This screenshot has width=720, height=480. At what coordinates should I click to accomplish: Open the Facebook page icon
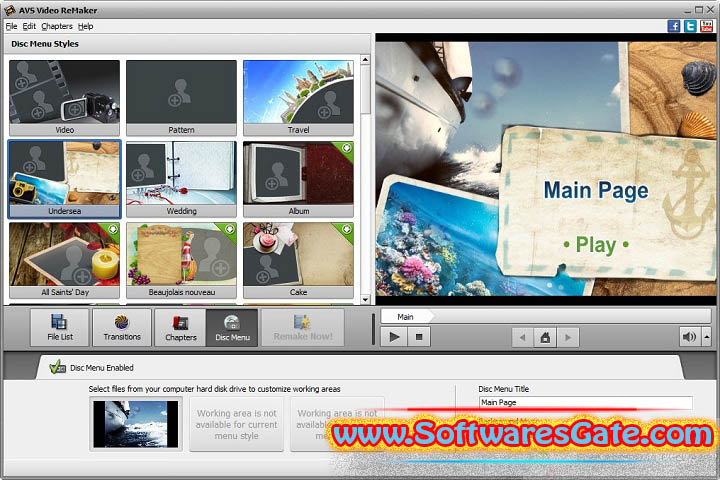[x=674, y=26]
